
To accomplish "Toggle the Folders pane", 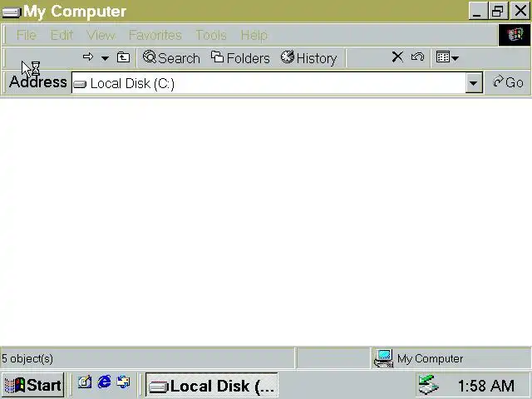I will [x=240, y=58].
